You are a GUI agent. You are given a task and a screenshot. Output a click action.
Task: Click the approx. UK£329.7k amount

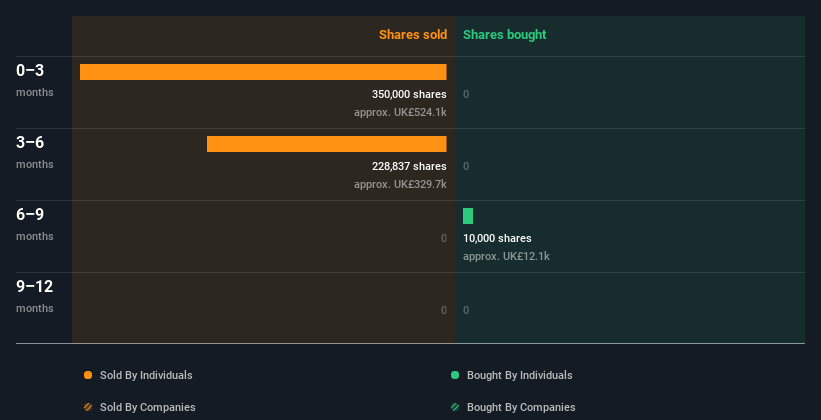[x=401, y=184]
